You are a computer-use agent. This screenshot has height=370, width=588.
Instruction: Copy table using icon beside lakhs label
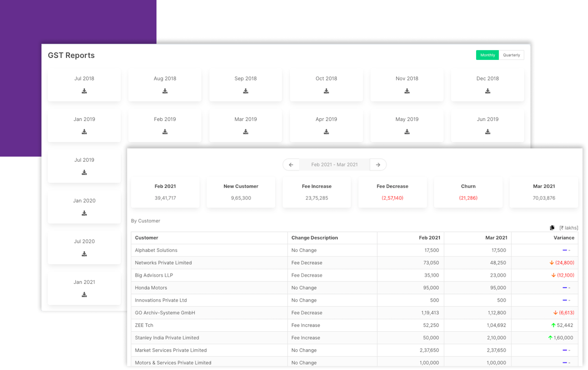[x=552, y=228]
